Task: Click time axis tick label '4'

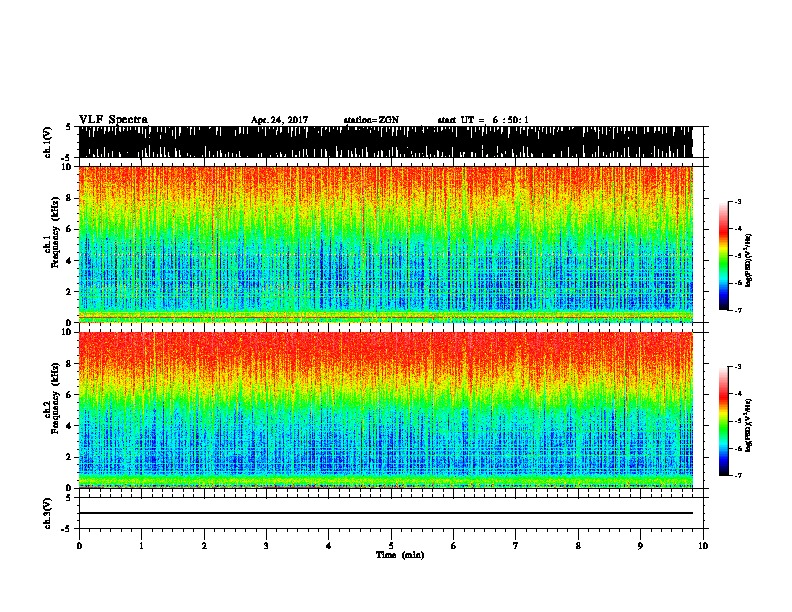Action: click(329, 546)
